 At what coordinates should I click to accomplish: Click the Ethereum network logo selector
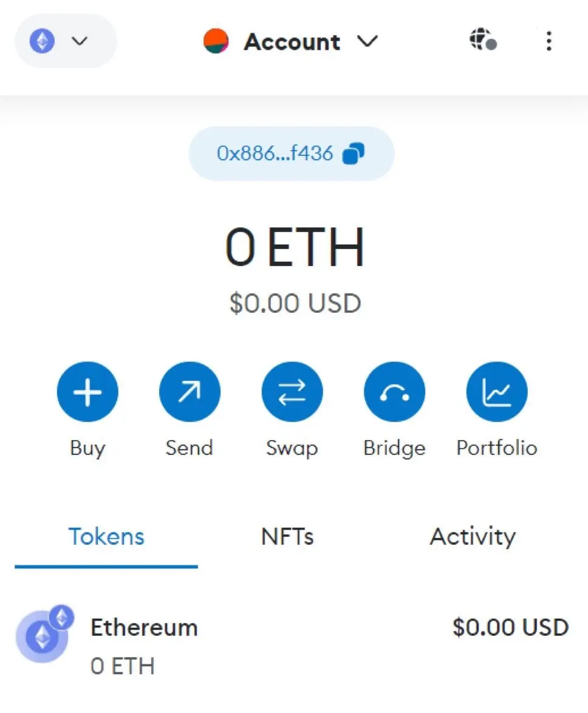pyautogui.click(x=42, y=41)
